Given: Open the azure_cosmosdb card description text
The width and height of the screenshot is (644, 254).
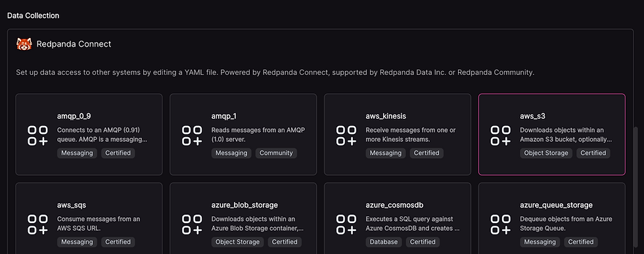Looking at the screenshot, I should (413, 224).
